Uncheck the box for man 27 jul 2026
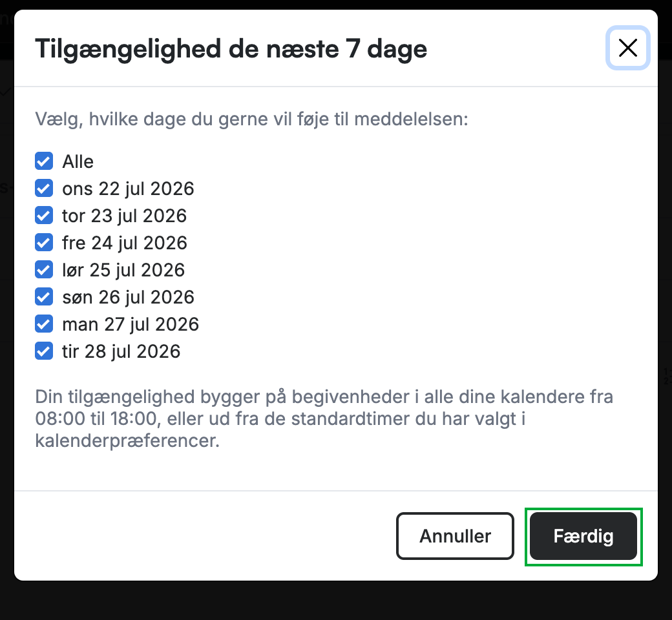The height and width of the screenshot is (620, 672). point(44,324)
